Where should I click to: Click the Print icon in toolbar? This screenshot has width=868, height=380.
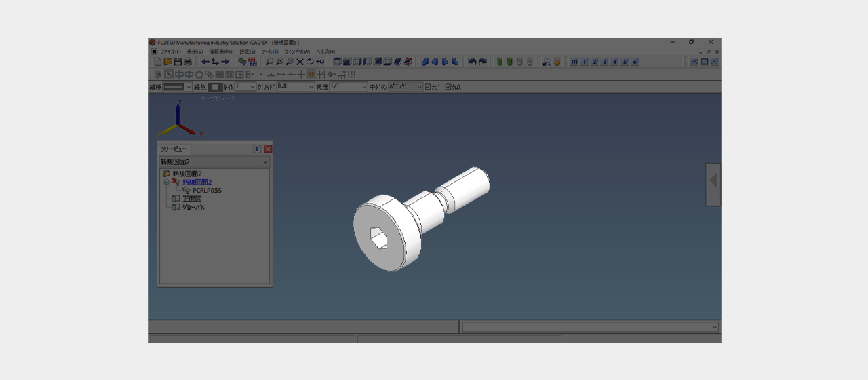[188, 62]
